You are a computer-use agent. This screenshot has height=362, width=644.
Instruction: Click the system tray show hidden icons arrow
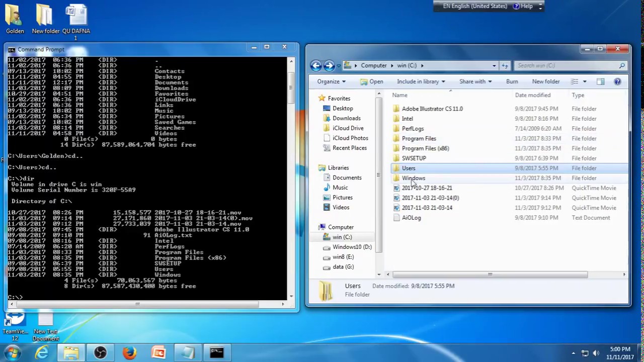[x=573, y=353]
